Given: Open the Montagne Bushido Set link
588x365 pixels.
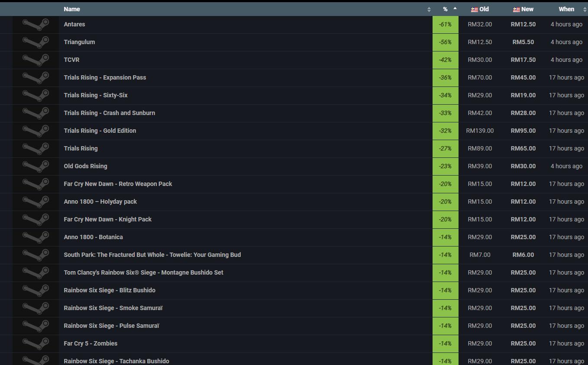Looking at the screenshot, I should coord(144,272).
